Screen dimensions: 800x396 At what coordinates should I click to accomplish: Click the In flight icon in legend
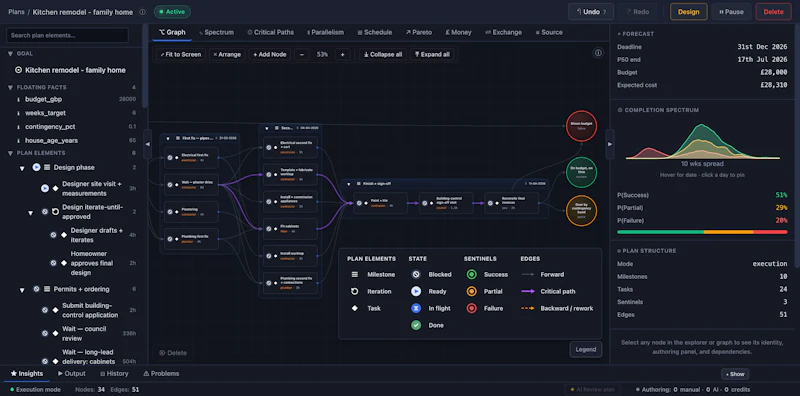click(x=416, y=308)
